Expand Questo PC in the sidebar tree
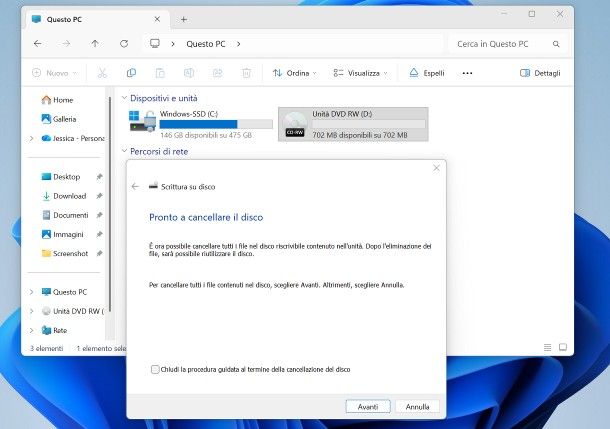The width and height of the screenshot is (610, 429). (x=32, y=292)
